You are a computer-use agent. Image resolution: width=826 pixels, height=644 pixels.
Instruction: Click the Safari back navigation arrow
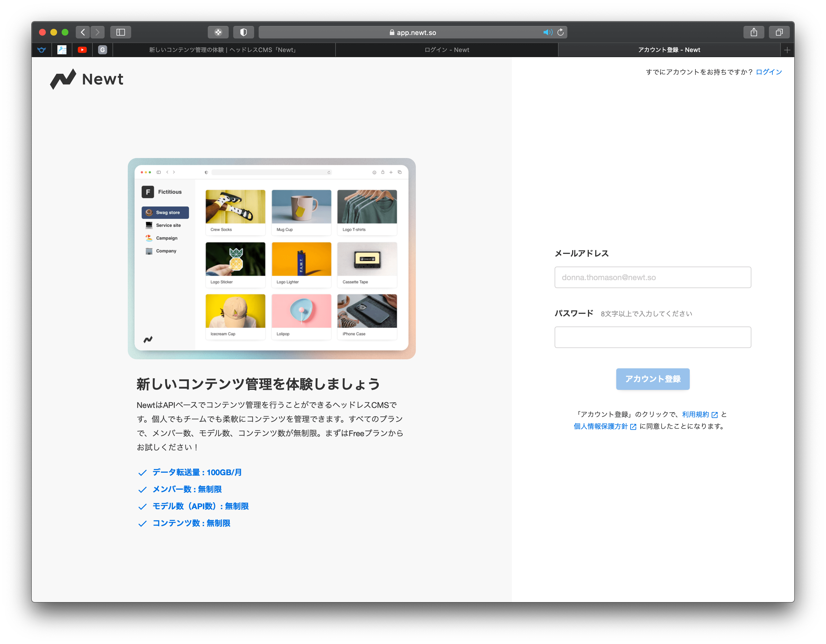(83, 32)
